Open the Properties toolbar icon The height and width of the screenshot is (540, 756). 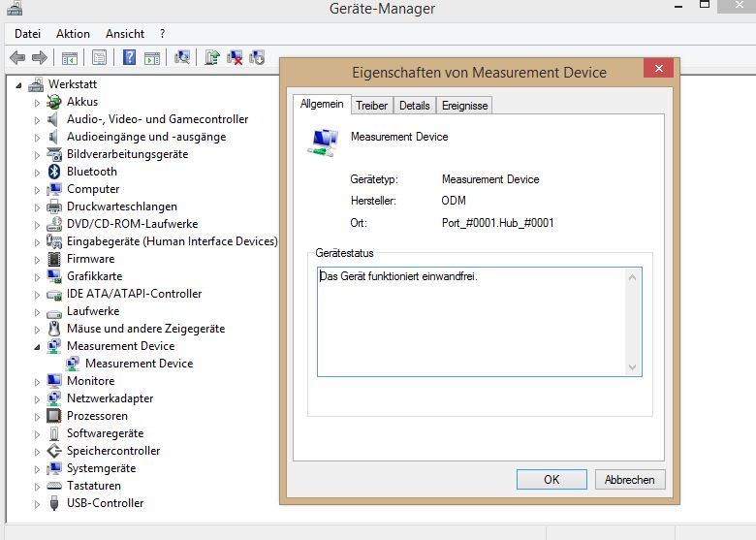pos(99,58)
